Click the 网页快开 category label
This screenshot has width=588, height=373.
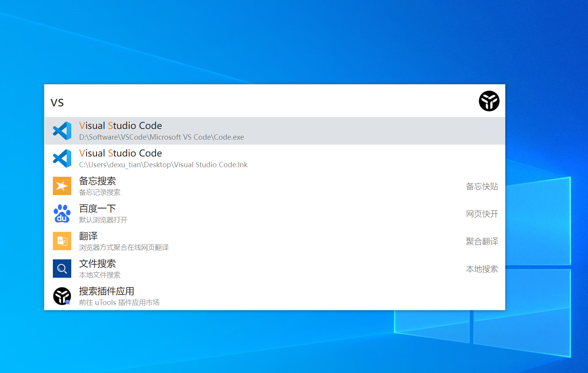pos(482,214)
